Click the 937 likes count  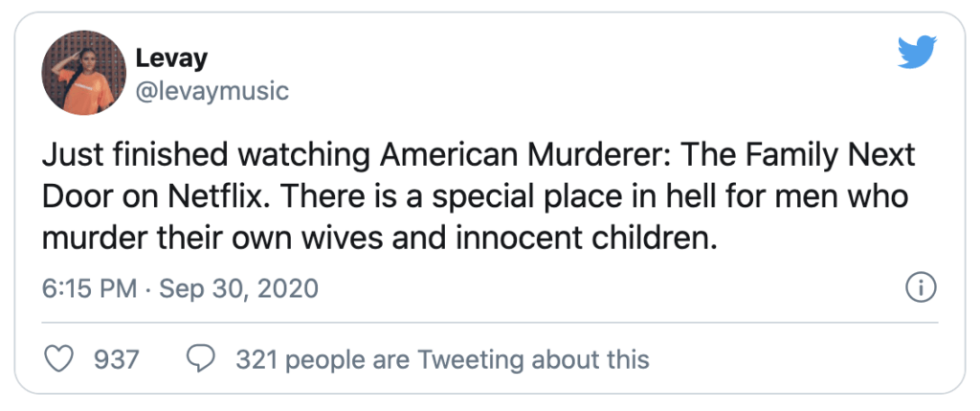(116, 359)
